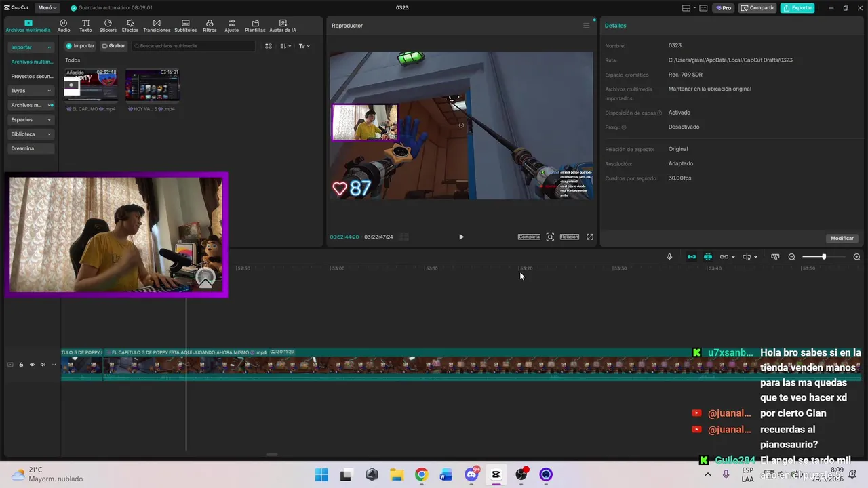
Task: Open the Texto tab
Action: [85, 26]
